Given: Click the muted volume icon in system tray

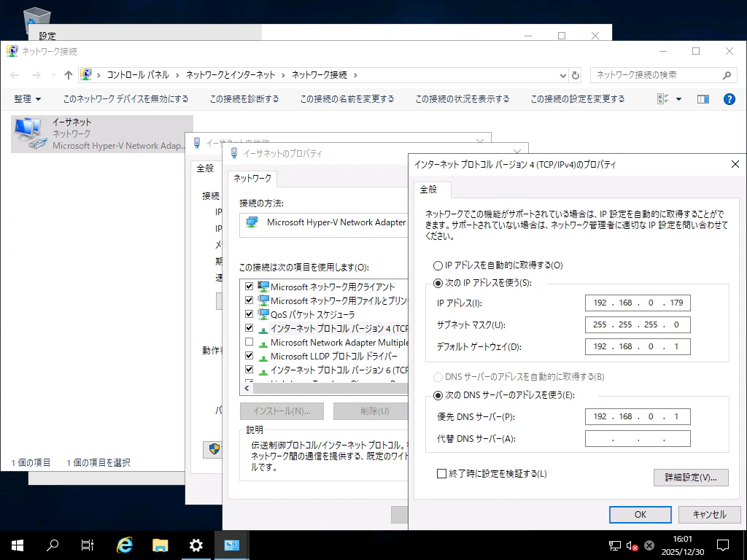Looking at the screenshot, I should pyautogui.click(x=630, y=545).
